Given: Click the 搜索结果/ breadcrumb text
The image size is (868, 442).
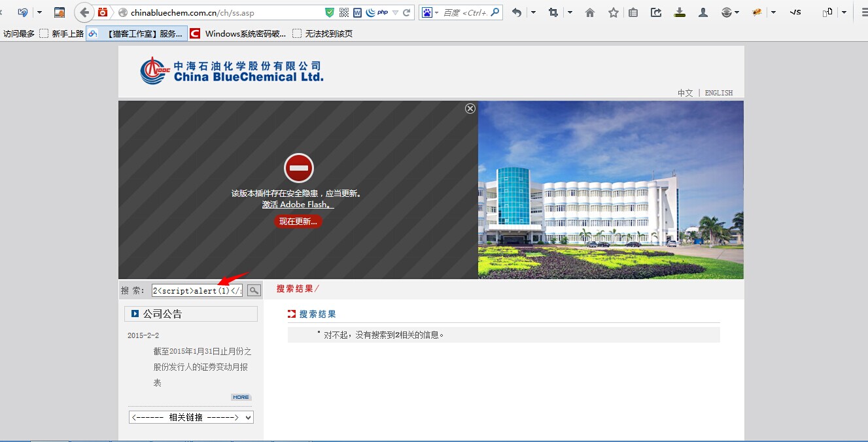Looking at the screenshot, I should pyautogui.click(x=298, y=288).
